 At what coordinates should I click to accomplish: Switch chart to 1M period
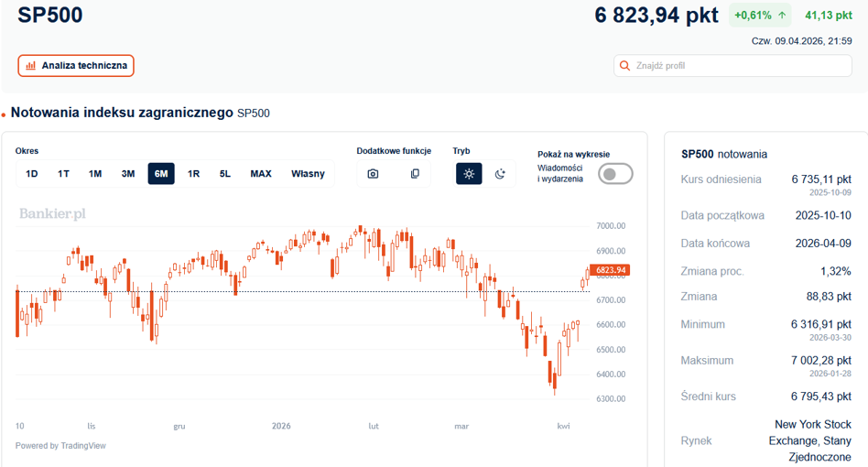(x=95, y=174)
